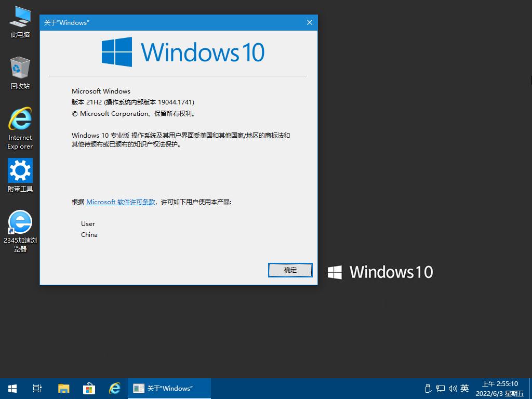Open the Start menu
This screenshot has width=532, height=399.
[x=12, y=389]
